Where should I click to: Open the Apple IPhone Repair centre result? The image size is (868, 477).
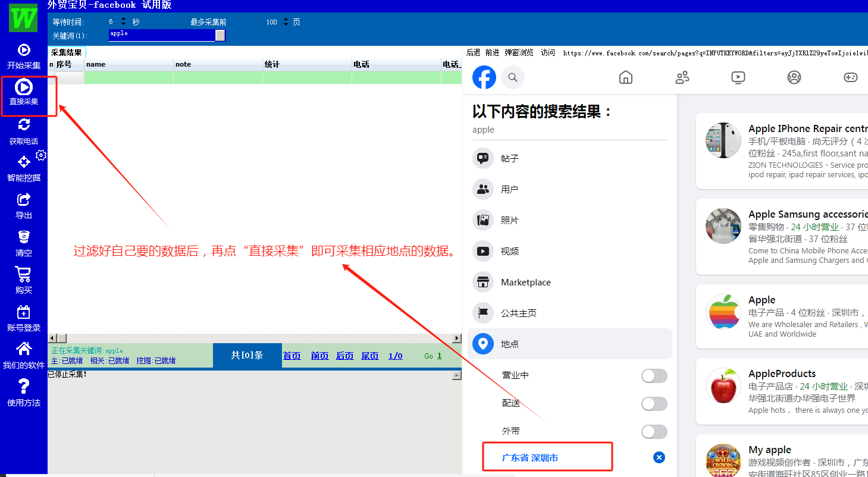808,128
